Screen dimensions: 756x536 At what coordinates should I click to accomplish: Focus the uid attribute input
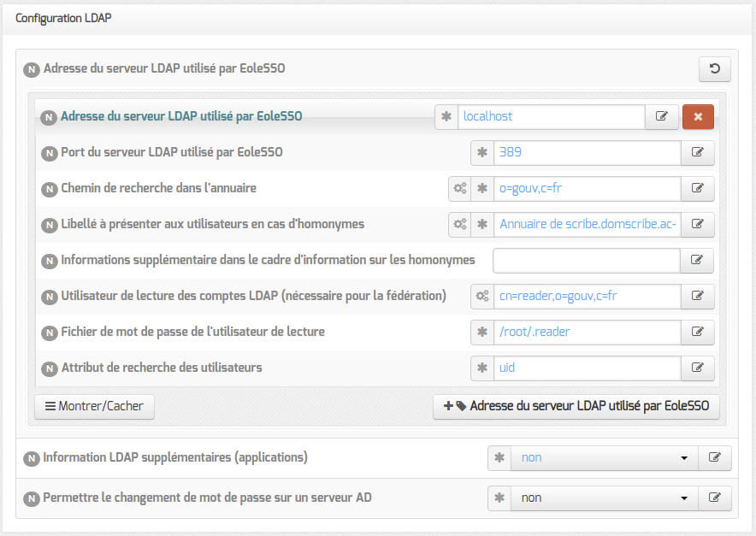coord(588,368)
